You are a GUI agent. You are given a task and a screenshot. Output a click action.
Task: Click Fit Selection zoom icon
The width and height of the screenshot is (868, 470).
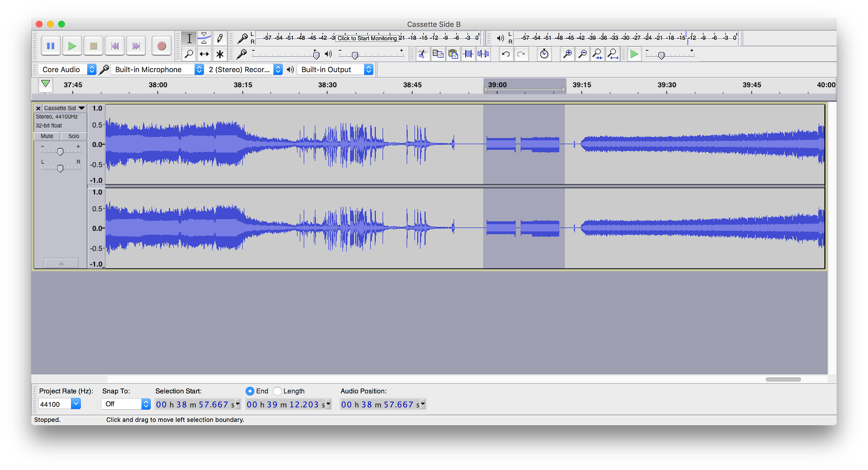pos(597,54)
